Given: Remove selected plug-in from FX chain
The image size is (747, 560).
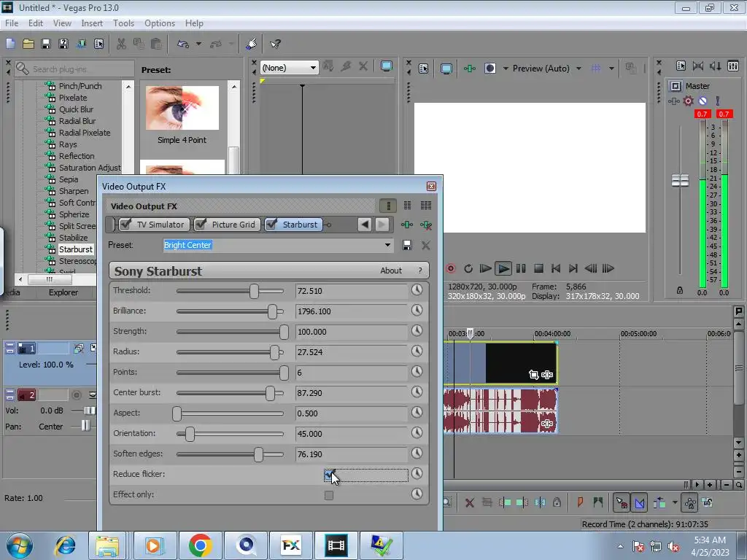Looking at the screenshot, I should pyautogui.click(x=426, y=225).
